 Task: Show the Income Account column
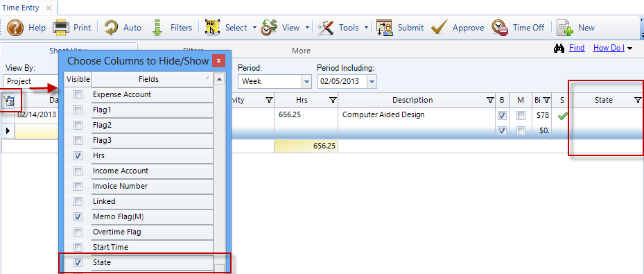click(78, 171)
